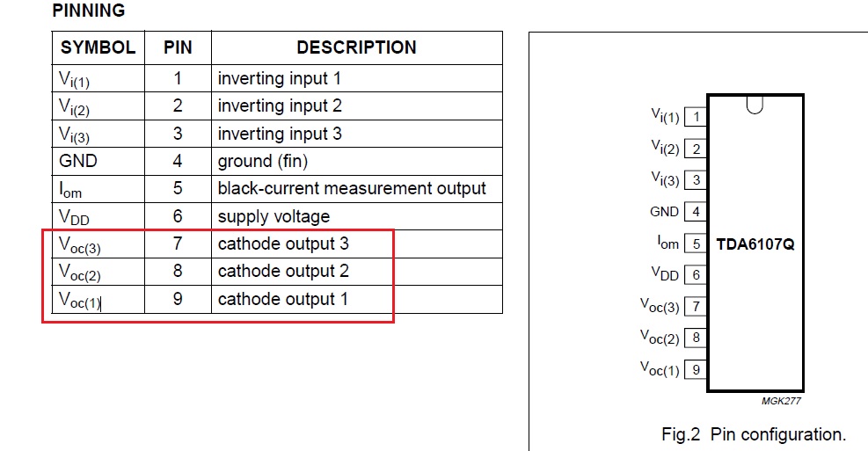The image size is (868, 451).
Task: Click pin 9 box on chip diagram
Action: coord(697,370)
